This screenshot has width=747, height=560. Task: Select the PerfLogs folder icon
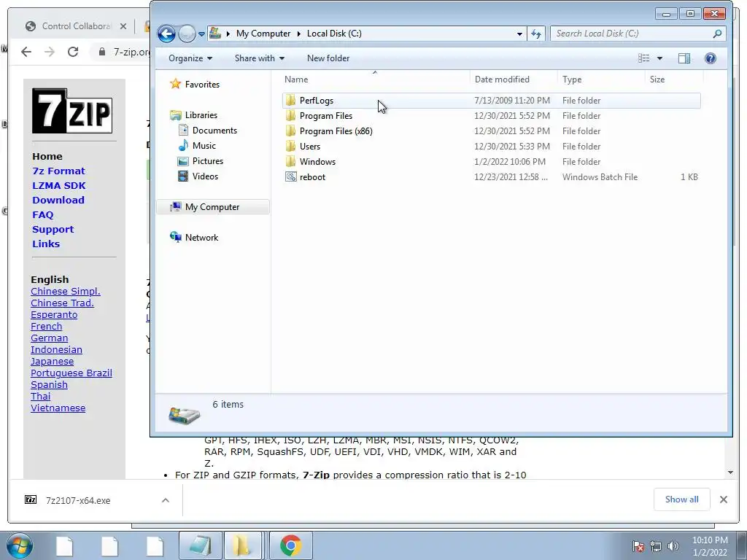(x=290, y=101)
